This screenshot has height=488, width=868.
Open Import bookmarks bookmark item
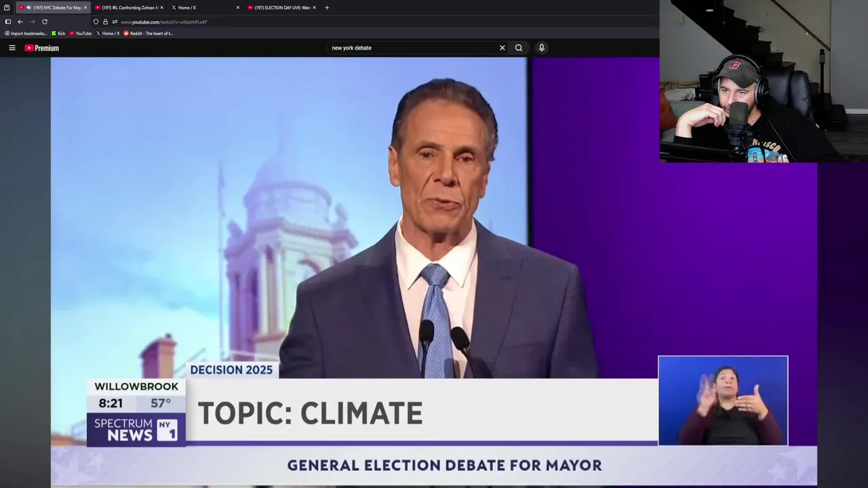click(26, 33)
